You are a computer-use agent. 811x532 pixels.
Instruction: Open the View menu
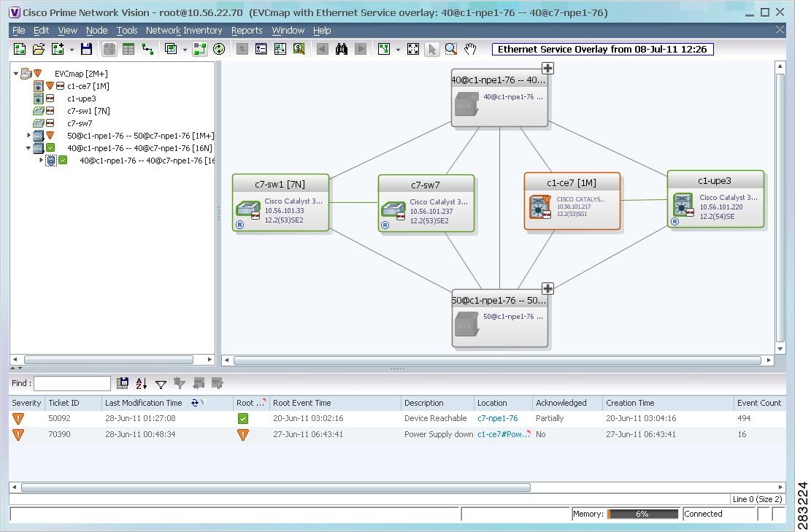pyautogui.click(x=67, y=31)
